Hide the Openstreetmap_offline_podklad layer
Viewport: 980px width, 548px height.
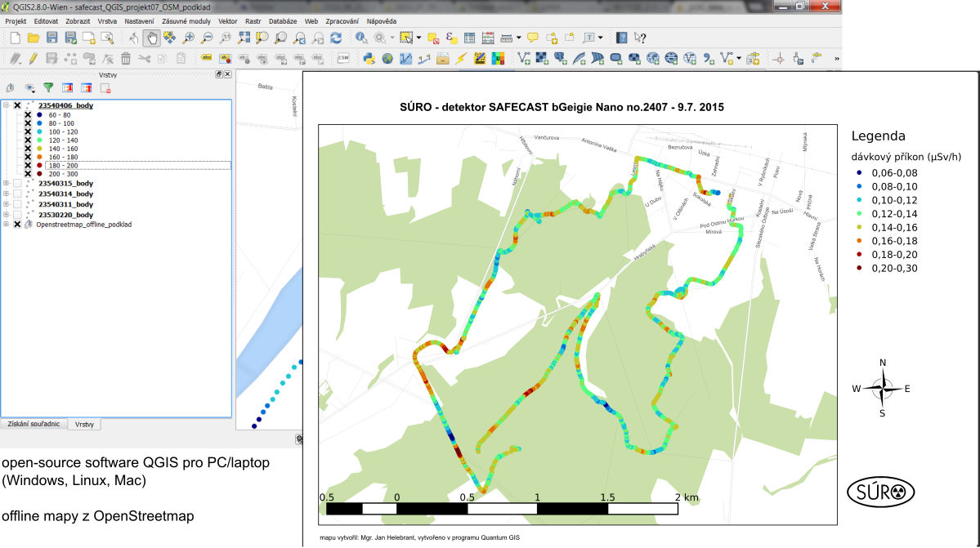pyautogui.click(x=17, y=225)
